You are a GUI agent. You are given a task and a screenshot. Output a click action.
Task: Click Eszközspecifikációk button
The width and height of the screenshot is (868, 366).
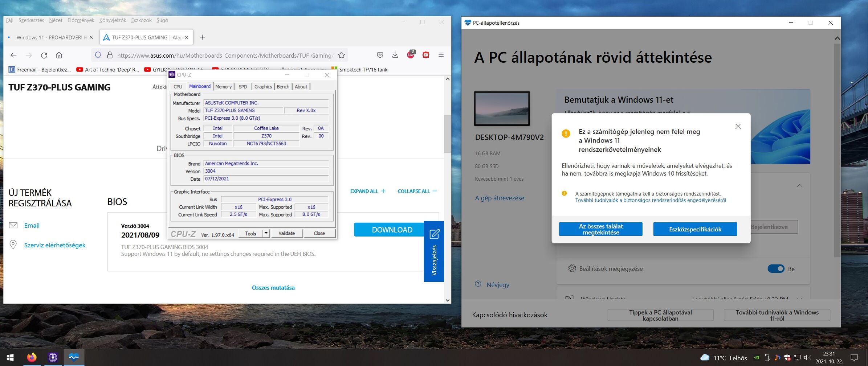point(695,229)
